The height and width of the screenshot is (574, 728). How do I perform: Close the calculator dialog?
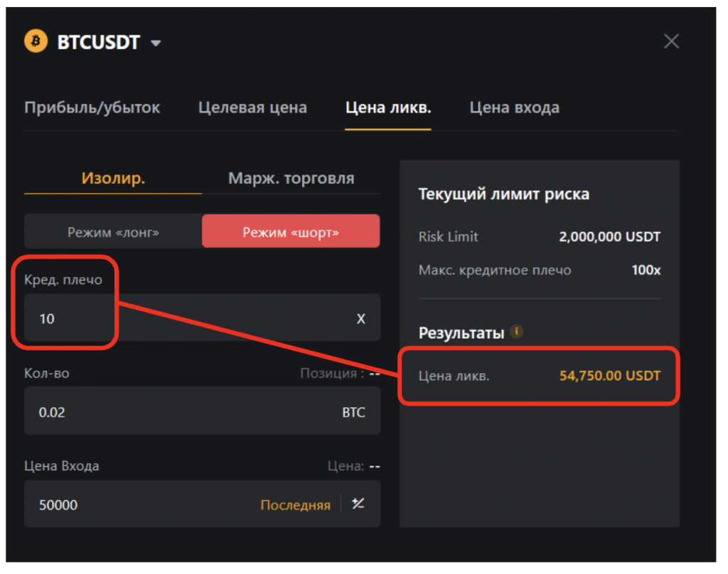[671, 41]
